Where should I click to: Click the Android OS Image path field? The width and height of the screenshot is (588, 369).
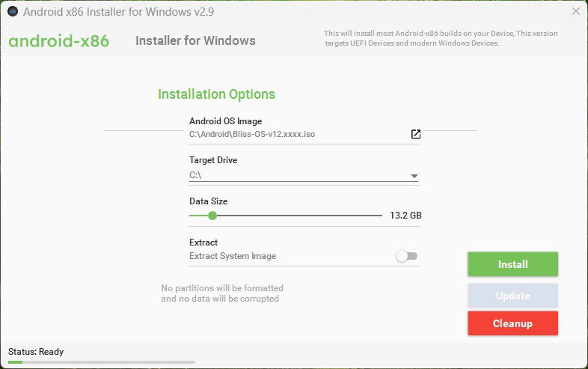(x=295, y=135)
